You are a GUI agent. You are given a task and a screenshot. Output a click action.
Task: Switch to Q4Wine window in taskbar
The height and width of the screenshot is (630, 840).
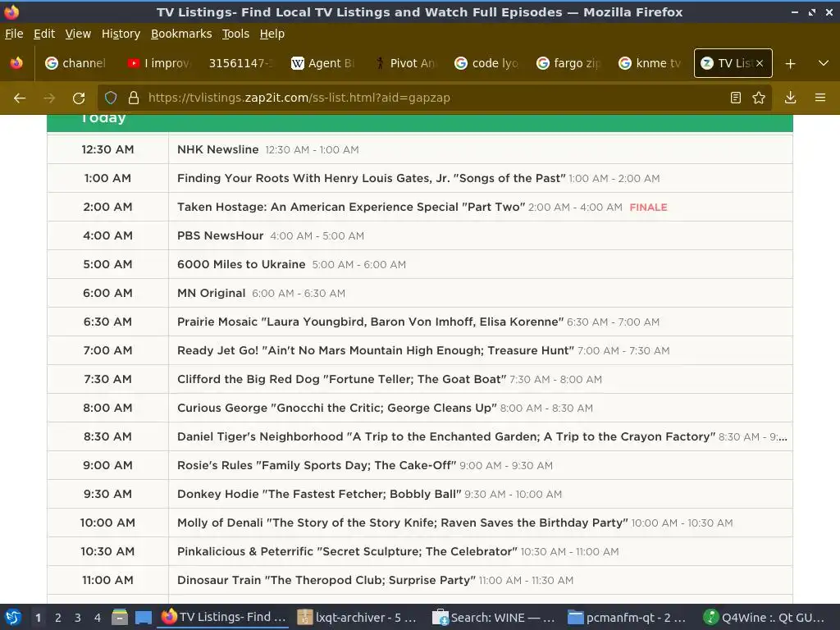(x=765, y=618)
